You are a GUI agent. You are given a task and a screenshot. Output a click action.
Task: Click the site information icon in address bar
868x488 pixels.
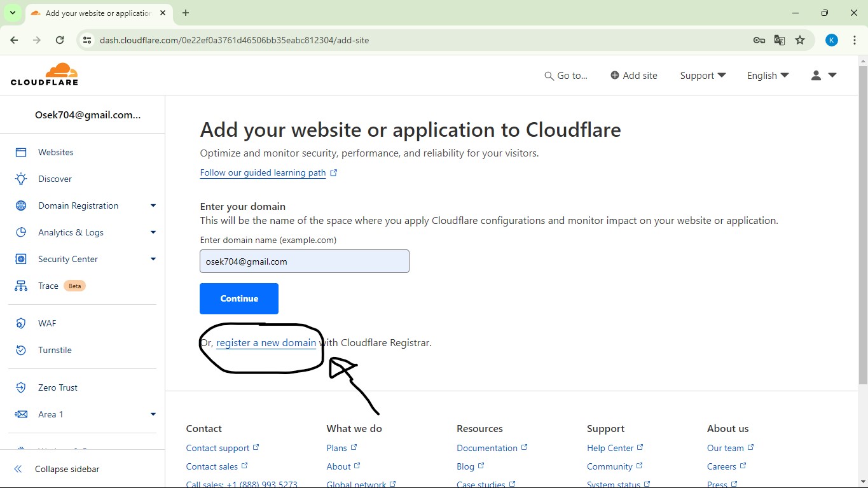tap(88, 40)
